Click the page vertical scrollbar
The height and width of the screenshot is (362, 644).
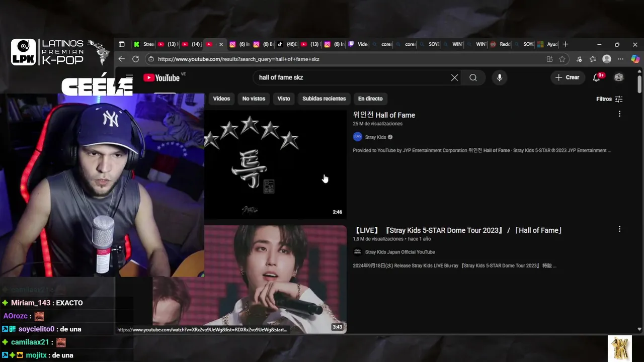[x=639, y=84]
